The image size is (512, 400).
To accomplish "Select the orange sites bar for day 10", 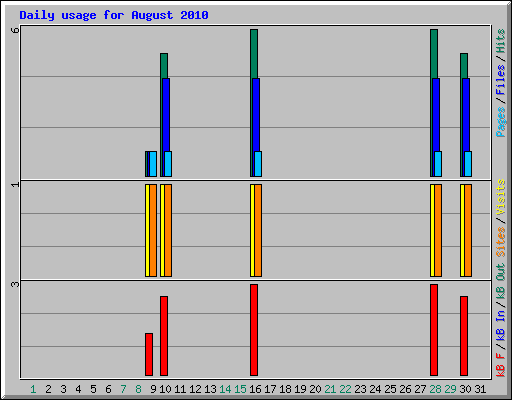I will click(x=168, y=230).
